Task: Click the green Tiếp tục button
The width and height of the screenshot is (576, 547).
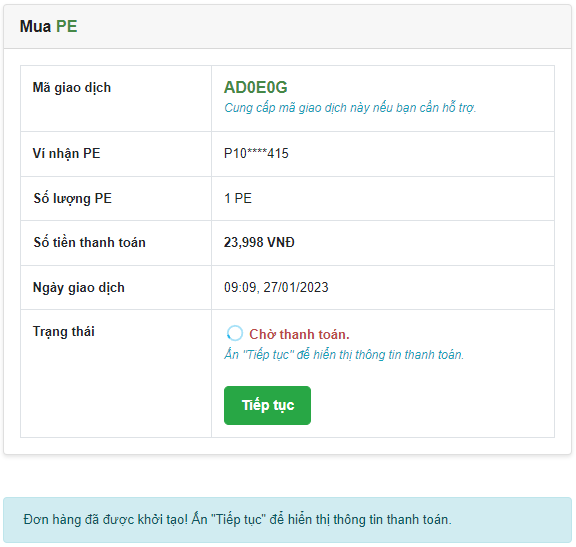Action: [x=267, y=405]
